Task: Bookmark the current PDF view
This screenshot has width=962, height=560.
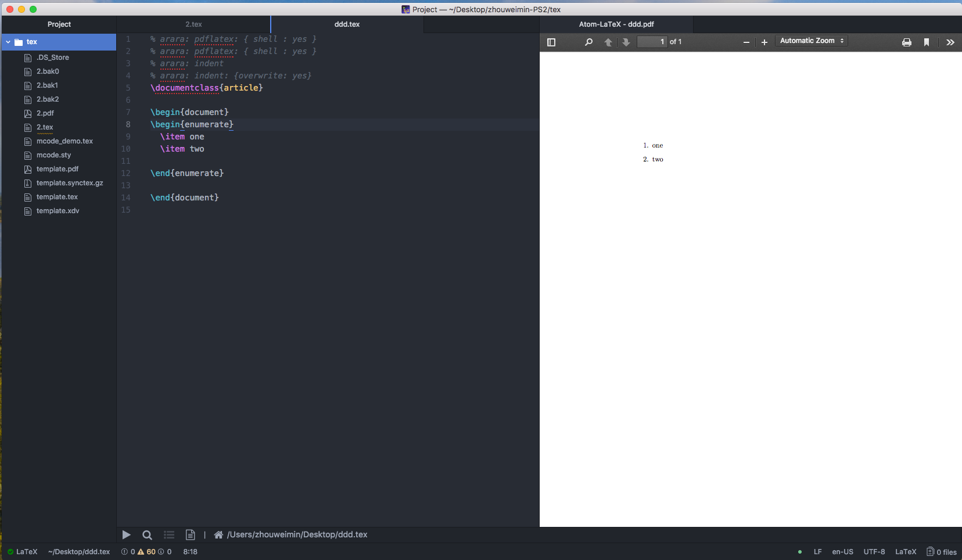Action: 925,42
